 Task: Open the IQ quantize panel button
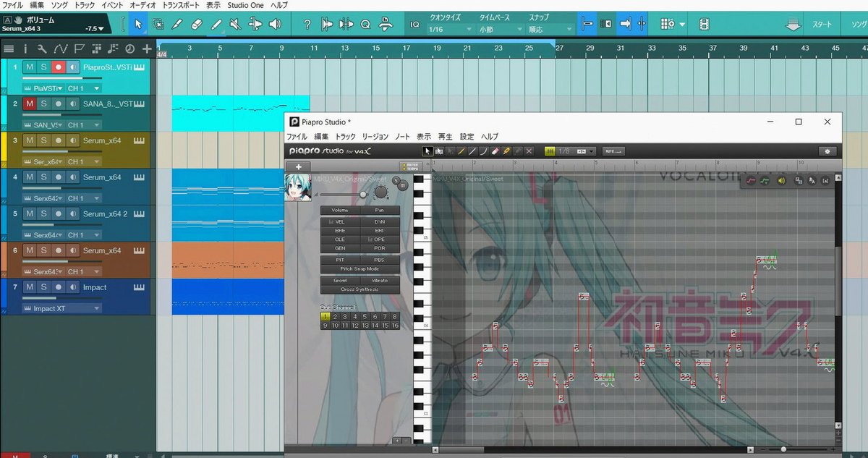coord(414,24)
